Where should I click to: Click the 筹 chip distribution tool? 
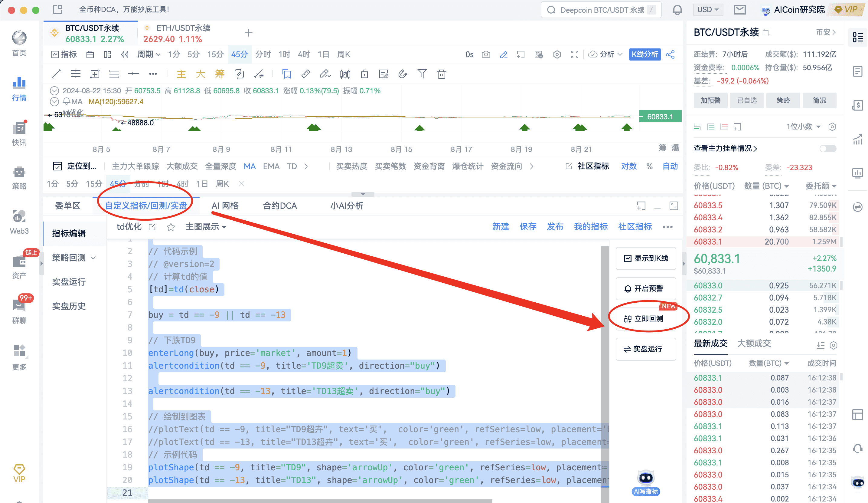(x=219, y=74)
